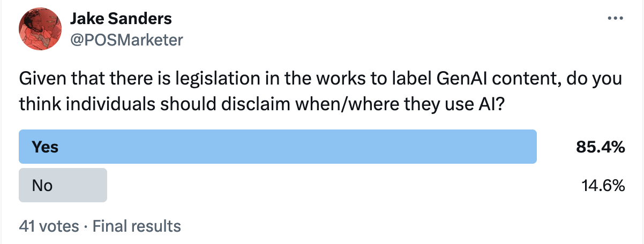Click the 41 votes count

point(49,226)
